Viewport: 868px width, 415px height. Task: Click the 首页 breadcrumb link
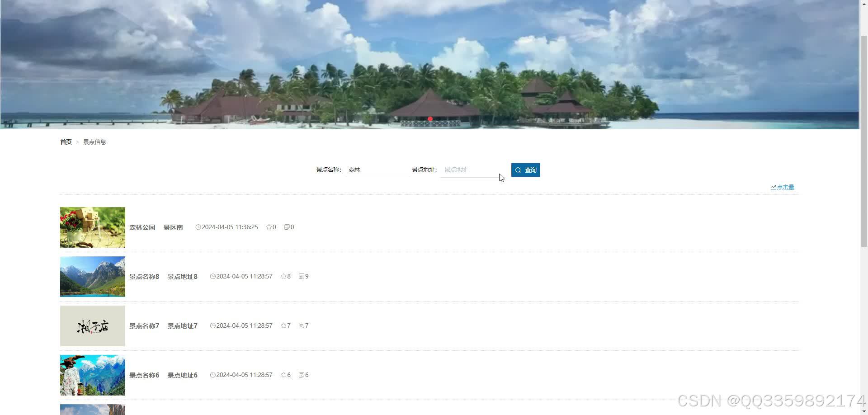66,142
